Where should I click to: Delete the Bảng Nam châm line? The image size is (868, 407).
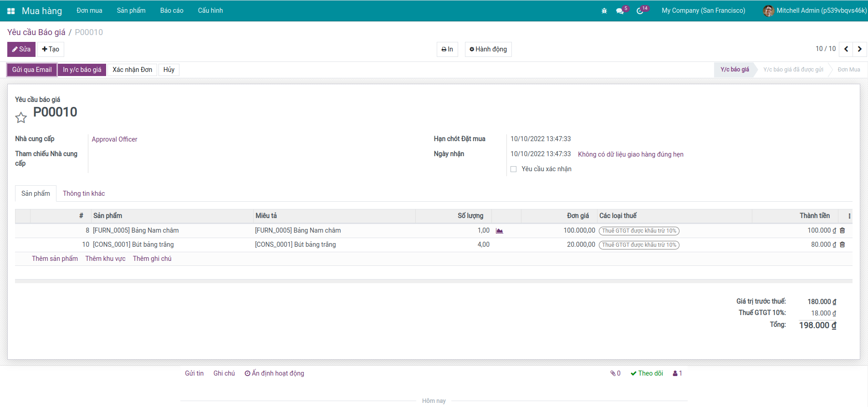point(842,231)
